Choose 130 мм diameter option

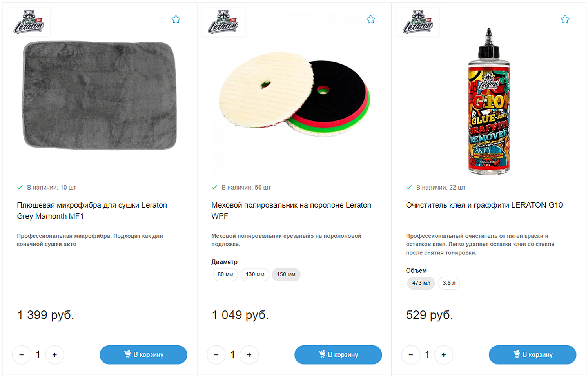click(255, 274)
